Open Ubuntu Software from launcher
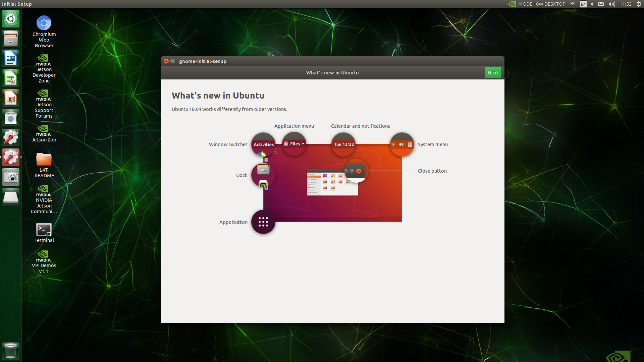Viewport: 644px width, 362px height. (x=11, y=118)
